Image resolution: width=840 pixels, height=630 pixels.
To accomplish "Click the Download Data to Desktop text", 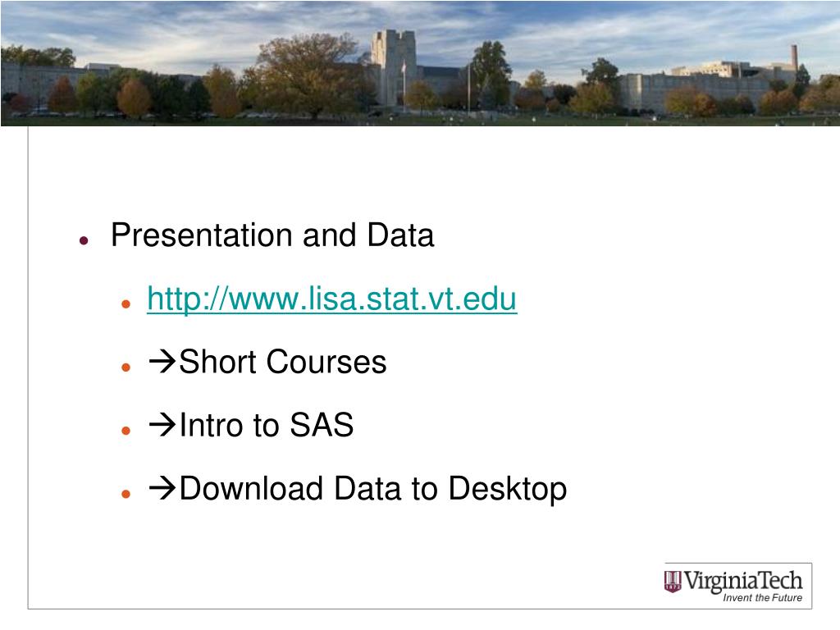I will (x=373, y=489).
